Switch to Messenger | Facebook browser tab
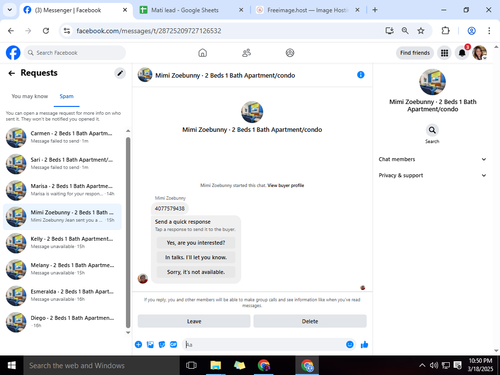500x375 pixels. pos(76,10)
